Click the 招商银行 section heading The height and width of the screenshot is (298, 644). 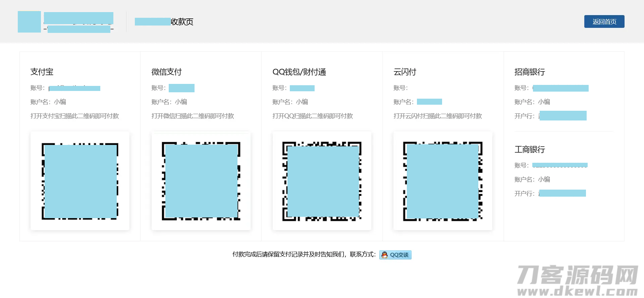point(530,72)
